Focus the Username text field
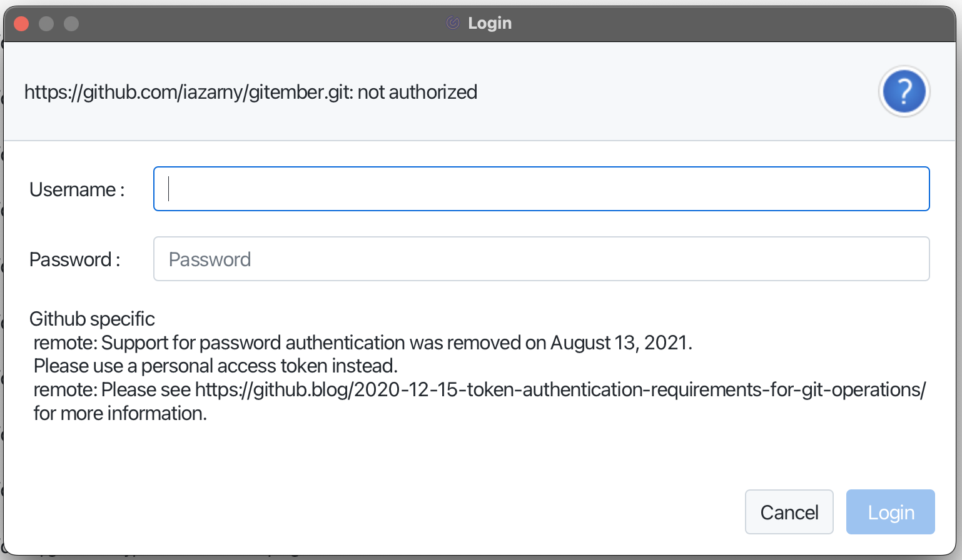Viewport: 962px width, 560px height. tap(542, 189)
